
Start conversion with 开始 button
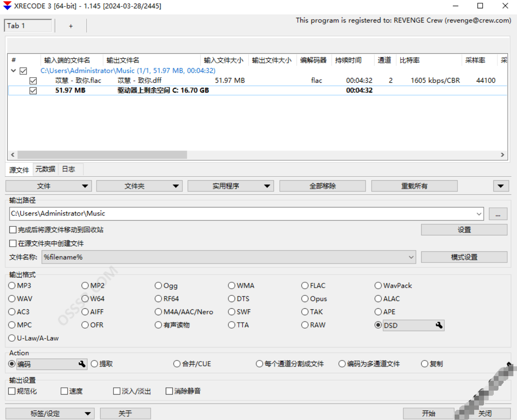point(428,413)
